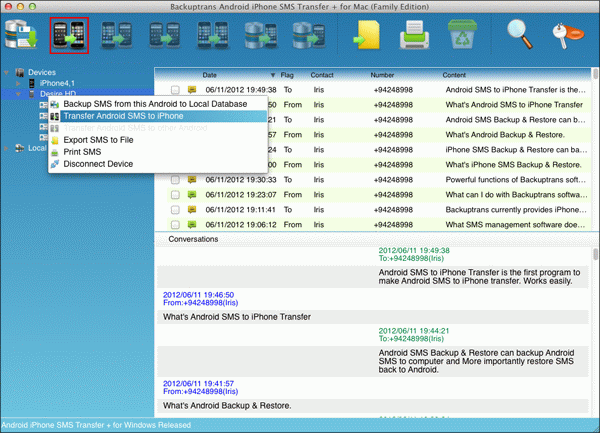Click content 'What's Android Backup & Restore.' in list
The image size is (600, 433).
tap(505, 135)
